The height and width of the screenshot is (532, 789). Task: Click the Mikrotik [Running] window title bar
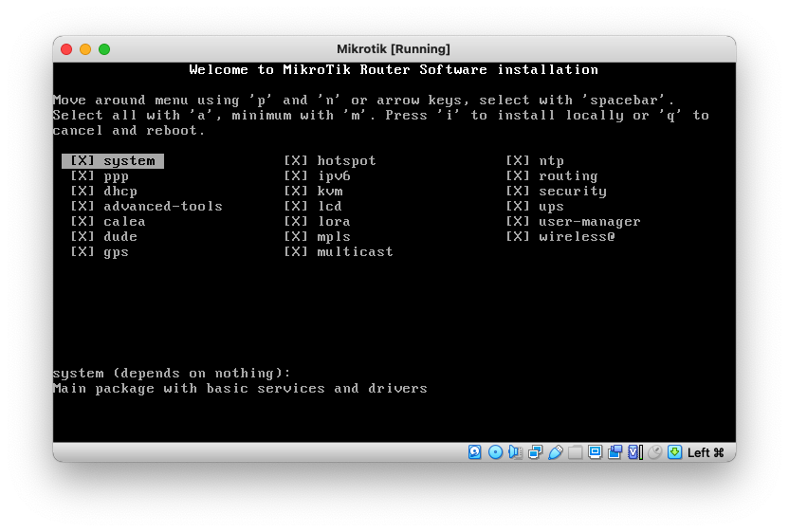click(394, 49)
